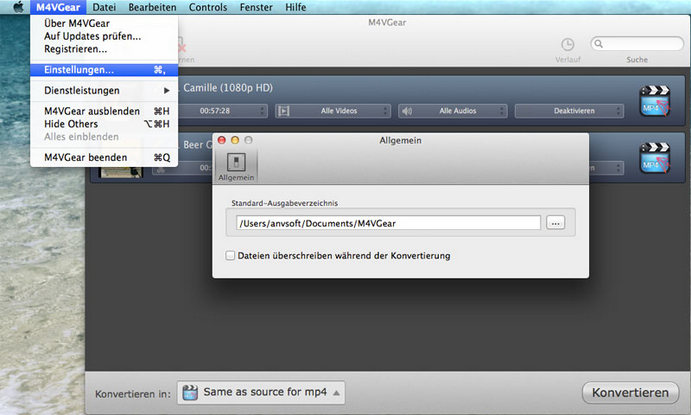Minimize the Allgemein preferences window
691x415 pixels.
pos(235,140)
